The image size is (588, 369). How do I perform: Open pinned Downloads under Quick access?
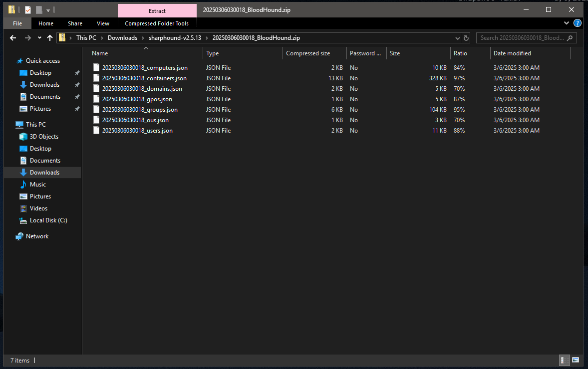click(x=44, y=85)
